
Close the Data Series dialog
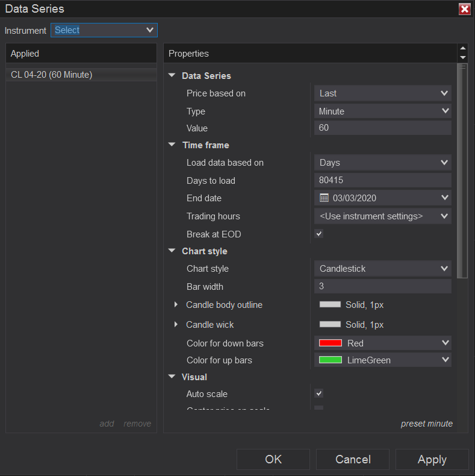point(464,9)
